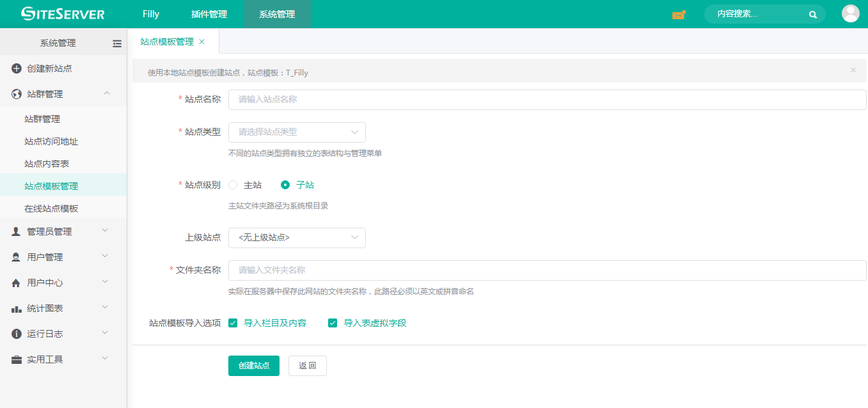Uncheck the 导入栏目及内容 checkbox
Image resolution: width=868 pixels, height=408 pixels.
(233, 323)
